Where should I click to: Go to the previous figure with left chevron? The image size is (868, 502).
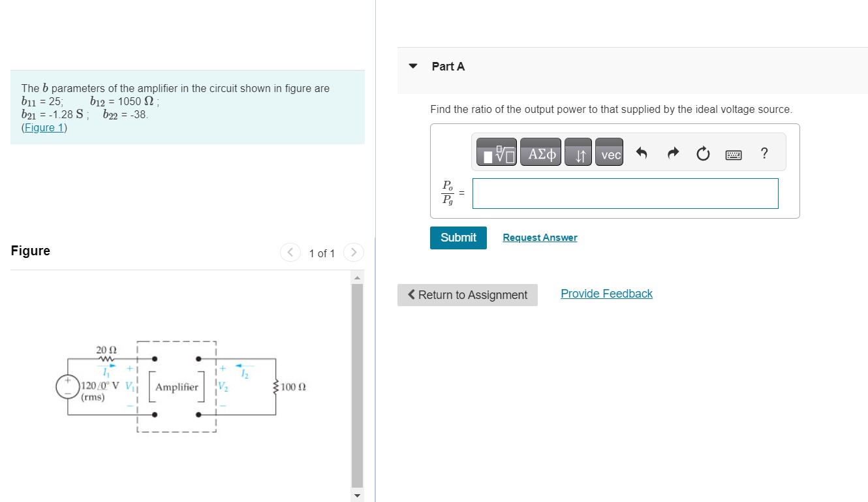pyautogui.click(x=290, y=252)
